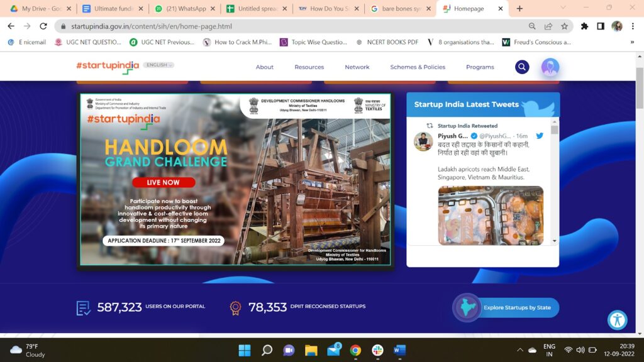Open the How to Crack M.Phi bookmark

237,42
